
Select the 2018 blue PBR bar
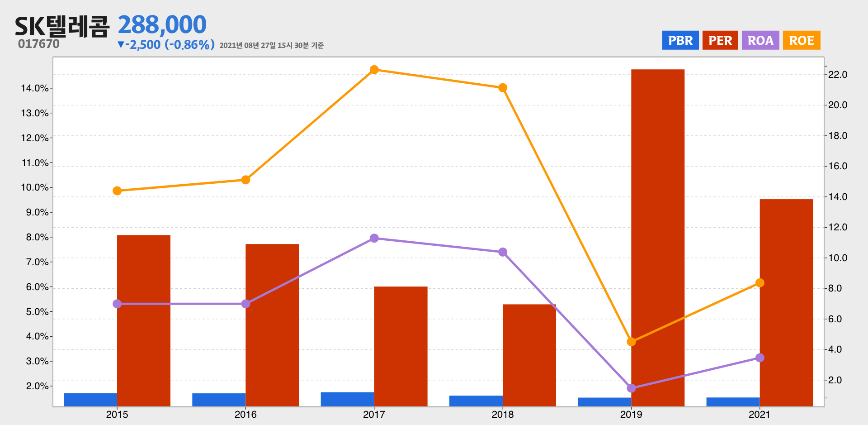point(476,401)
